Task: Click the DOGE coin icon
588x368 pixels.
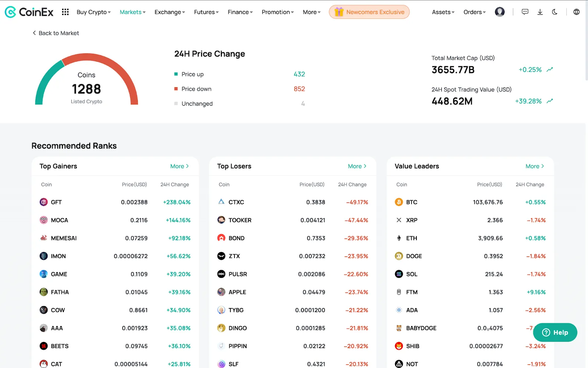Action: (399, 256)
